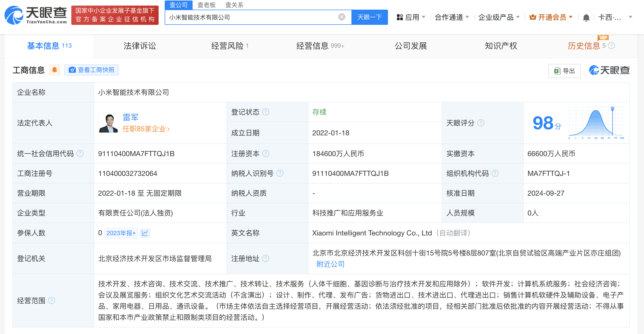The height and width of the screenshot is (334, 644).
Task: Click help icon next to 注册地址
Action: click(266, 258)
